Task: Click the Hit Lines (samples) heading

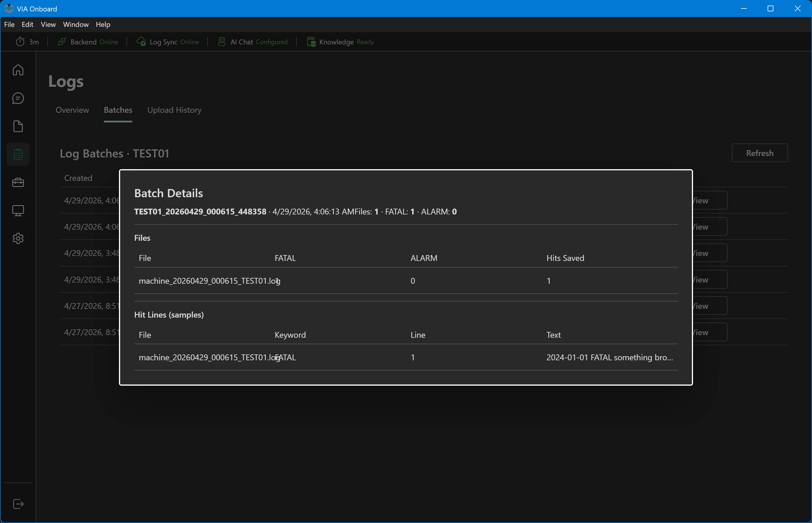Action: 169,315
